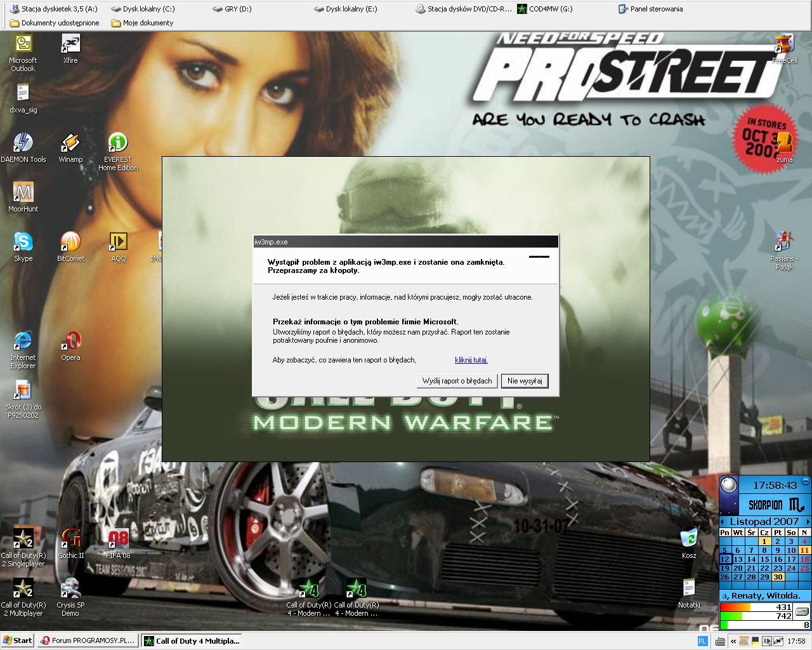Open GRY (D:) drive from toolbar
The height and width of the screenshot is (650, 812).
232,9
